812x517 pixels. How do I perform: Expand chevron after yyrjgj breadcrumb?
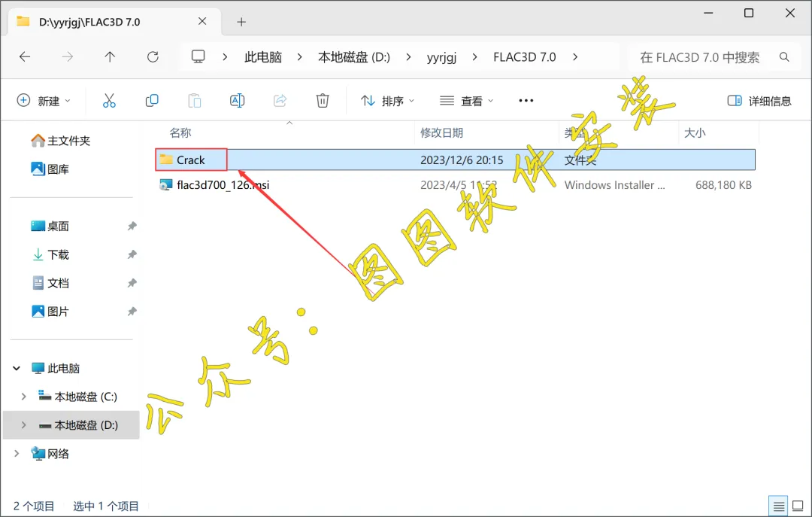(475, 57)
